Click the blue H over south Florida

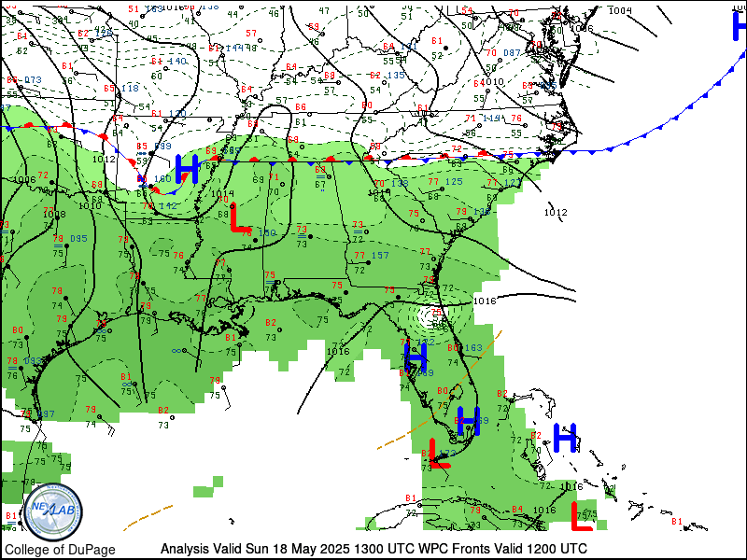coord(469,422)
